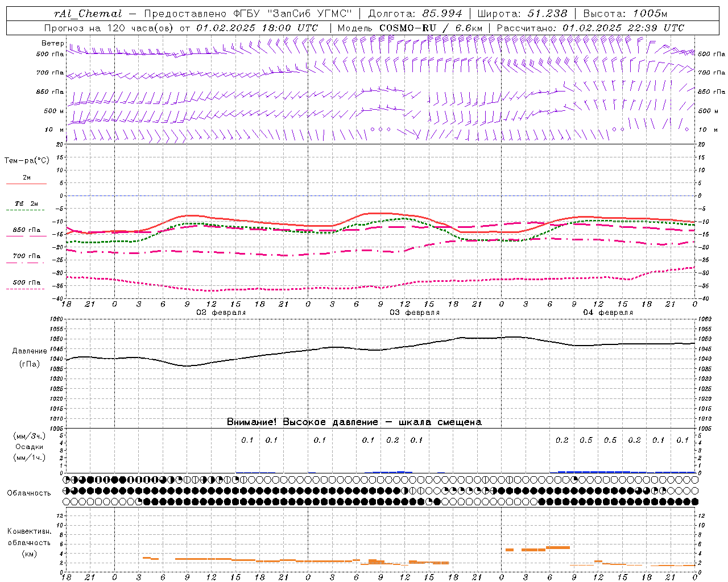The width and height of the screenshot is (728, 582).
Task: Click the 850 гПа entry in temperature legend
Action: coord(27,230)
